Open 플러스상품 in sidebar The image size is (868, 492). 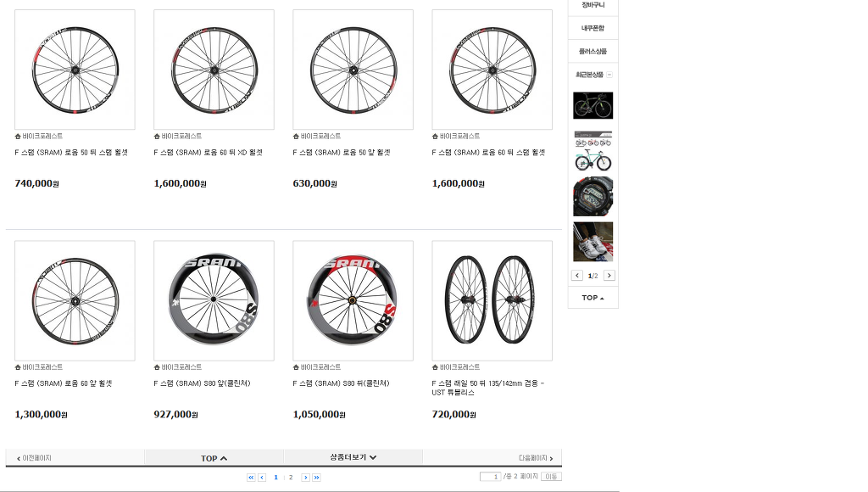coord(593,51)
